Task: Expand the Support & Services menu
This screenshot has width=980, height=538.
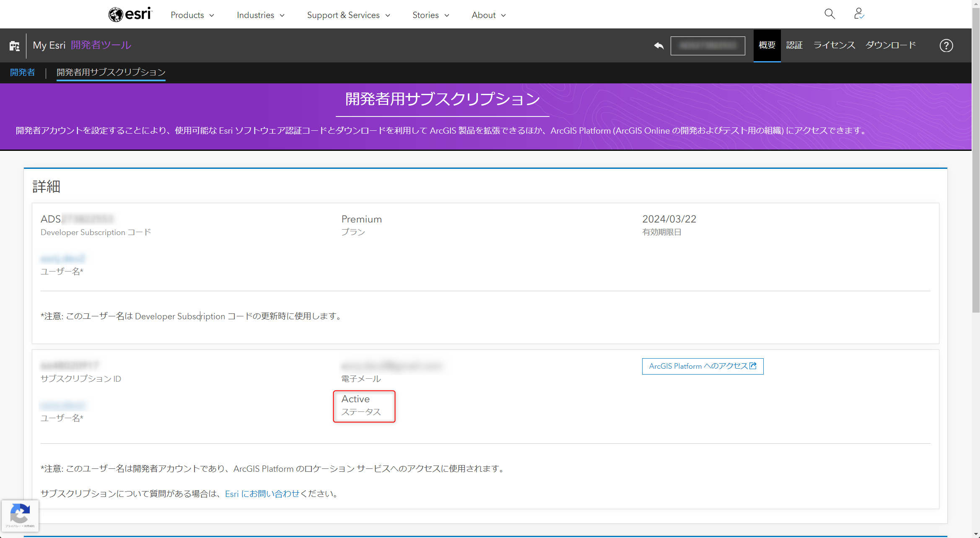Action: point(349,15)
